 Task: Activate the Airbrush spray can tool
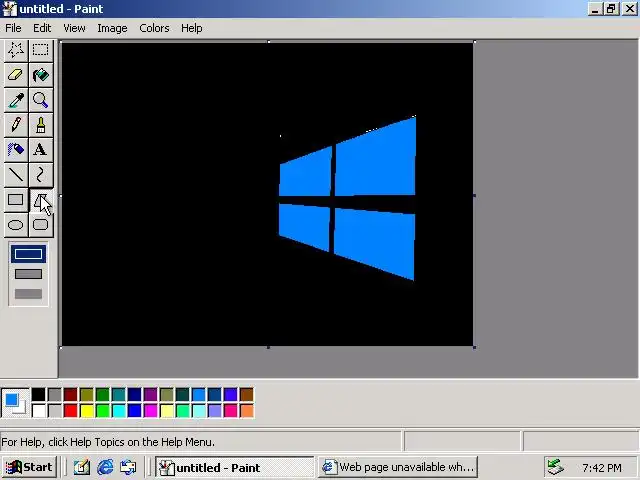(x=16, y=150)
